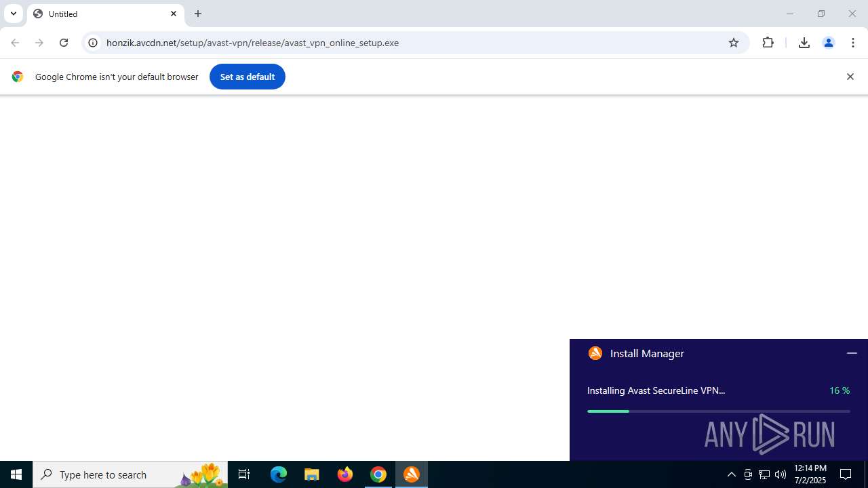Click the address bar URL
The height and width of the screenshot is (488, 868).
tap(252, 43)
